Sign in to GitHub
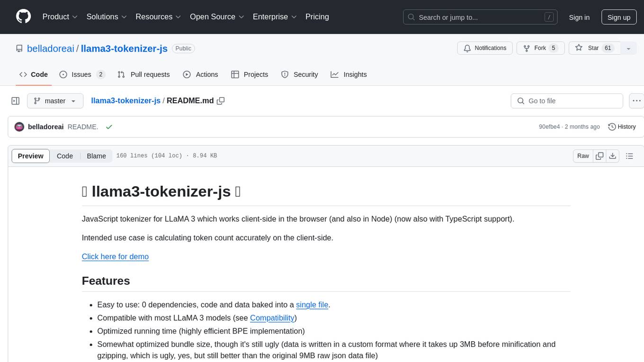The height and width of the screenshot is (362, 644). (579, 18)
